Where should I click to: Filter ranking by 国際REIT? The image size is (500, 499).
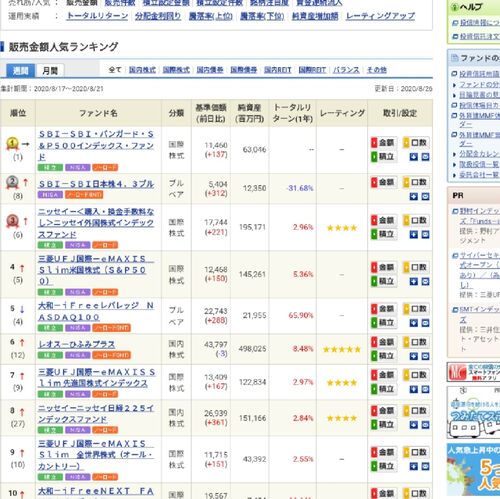(x=312, y=70)
